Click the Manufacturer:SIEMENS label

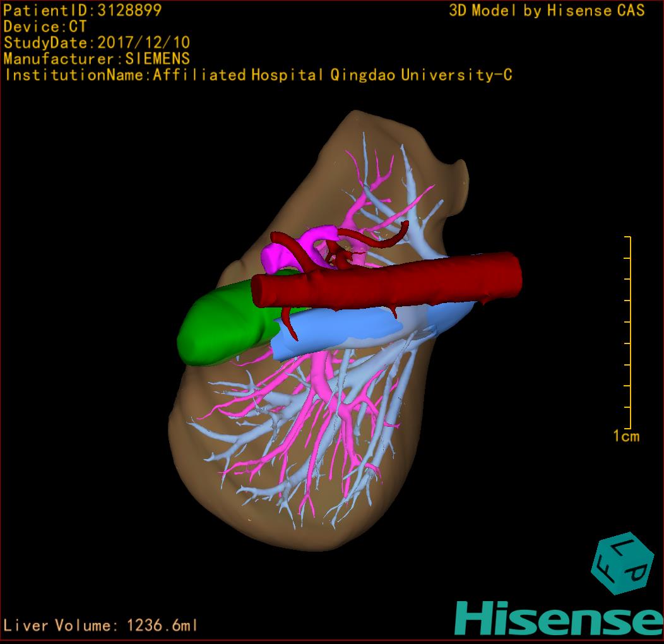pyautogui.click(x=97, y=59)
